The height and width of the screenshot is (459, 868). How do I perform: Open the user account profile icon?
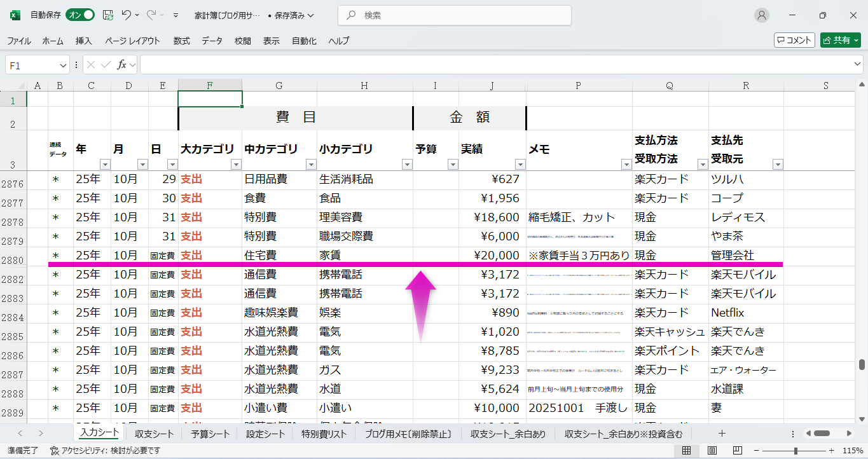pos(761,15)
